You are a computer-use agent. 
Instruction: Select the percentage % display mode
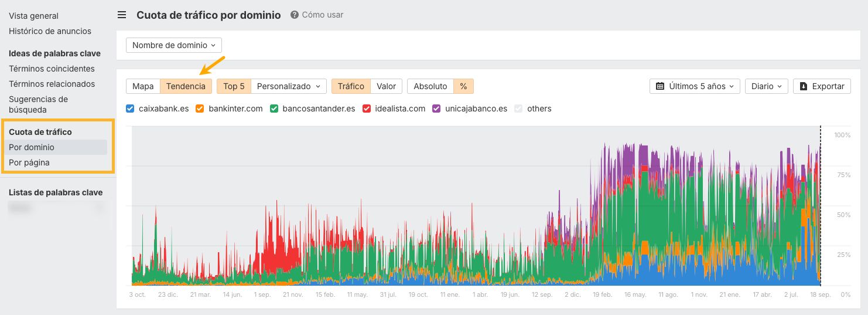463,86
